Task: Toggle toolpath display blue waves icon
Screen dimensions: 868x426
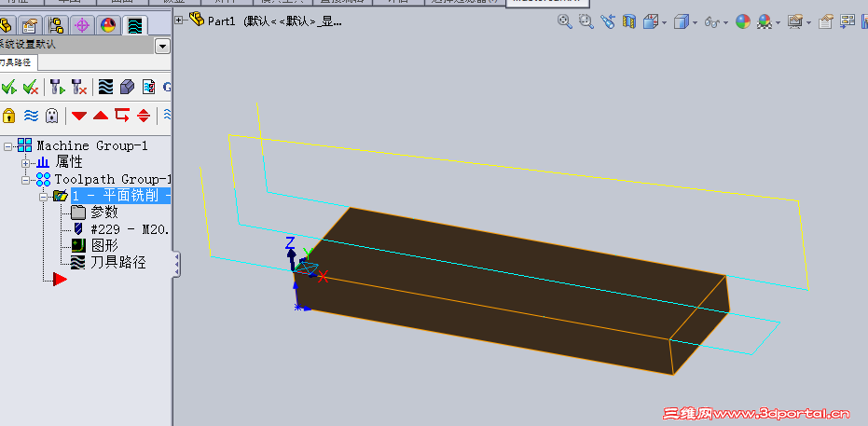Action: (x=31, y=116)
